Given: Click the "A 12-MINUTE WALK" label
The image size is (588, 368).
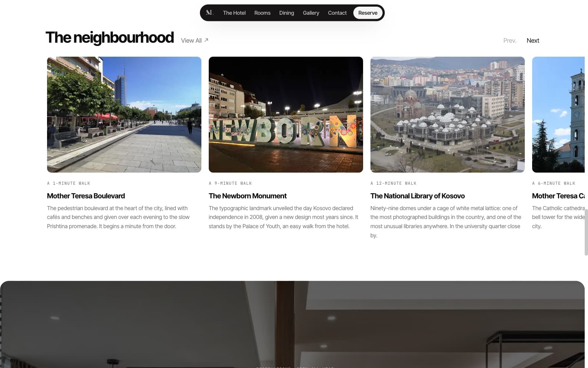Looking at the screenshot, I should coord(394,183).
